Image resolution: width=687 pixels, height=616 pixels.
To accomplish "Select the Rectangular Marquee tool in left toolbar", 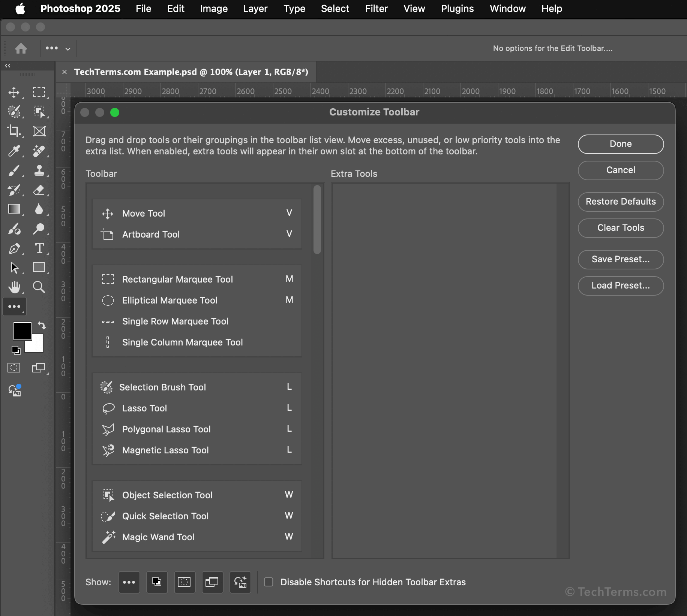I will (39, 92).
